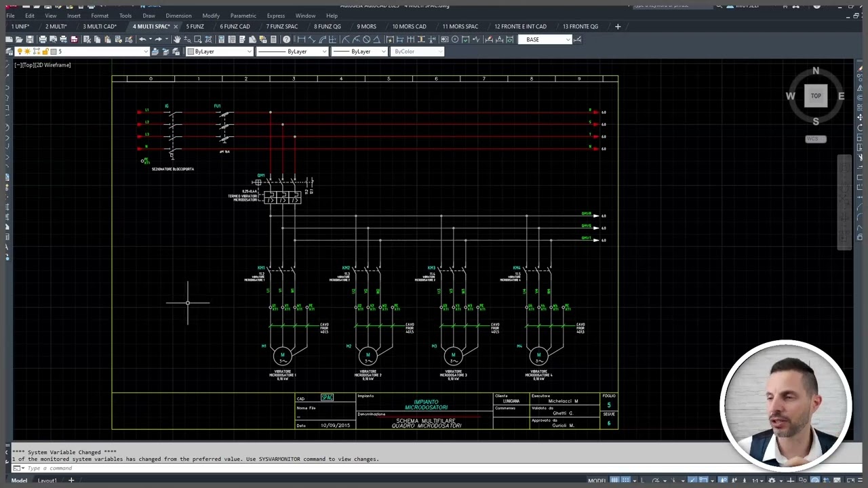Expand the Undo history dropdown arrow
This screenshot has width=868, height=488.
coord(151,39)
